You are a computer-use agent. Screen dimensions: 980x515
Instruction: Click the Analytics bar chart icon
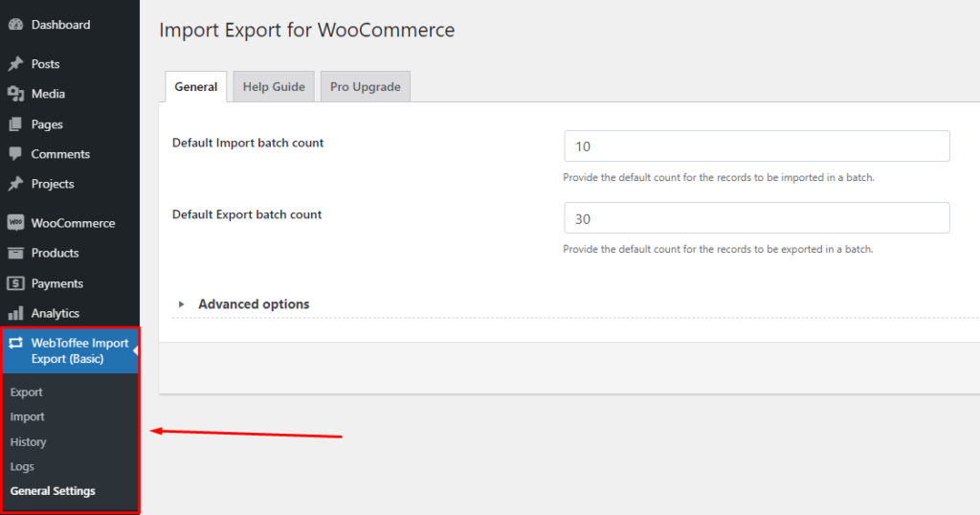point(15,313)
